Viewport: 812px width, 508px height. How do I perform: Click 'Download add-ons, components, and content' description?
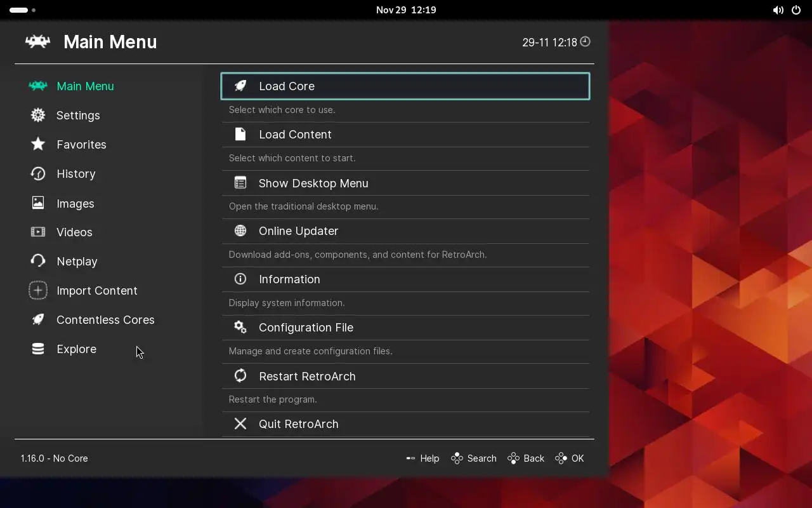click(x=358, y=254)
